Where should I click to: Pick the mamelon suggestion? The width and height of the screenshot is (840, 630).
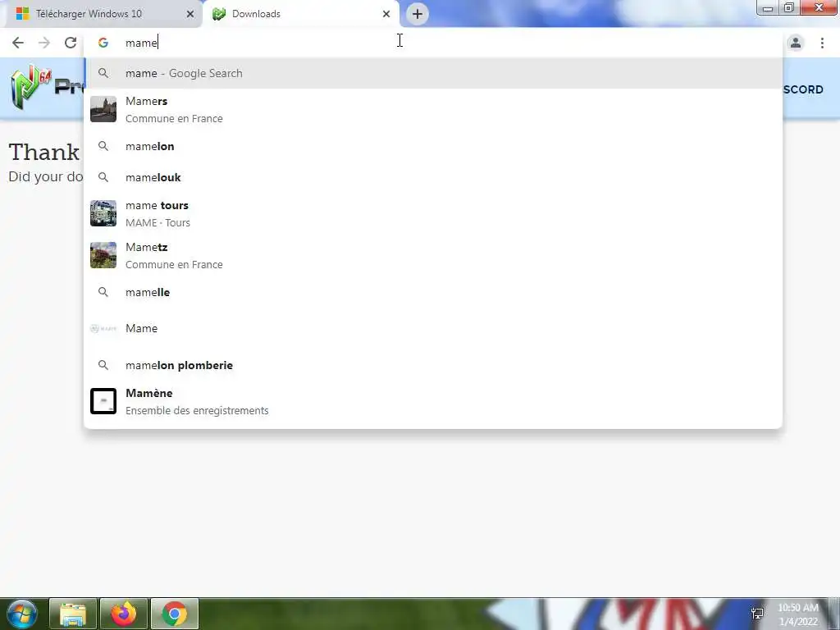(433, 146)
